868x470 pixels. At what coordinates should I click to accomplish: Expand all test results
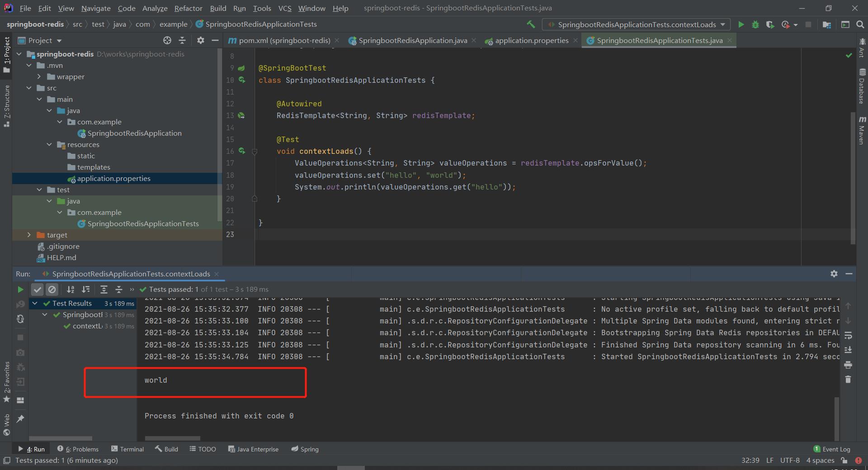(x=104, y=289)
